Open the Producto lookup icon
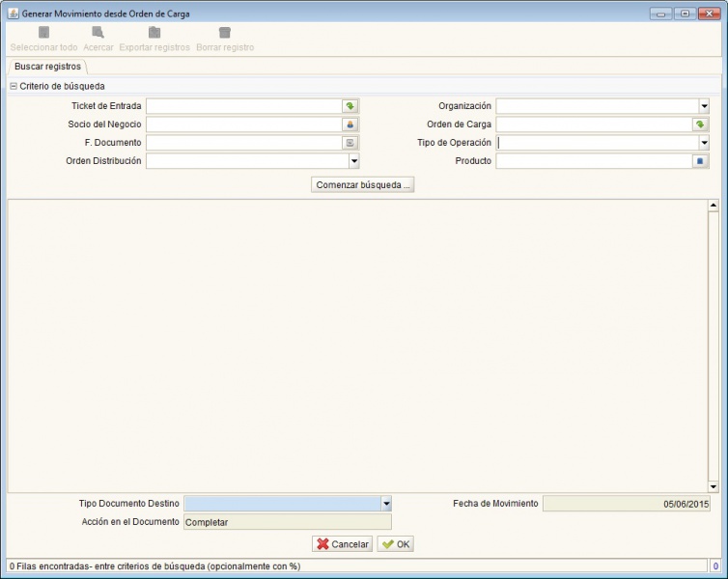Screen dimensions: 728x579 click(x=700, y=161)
